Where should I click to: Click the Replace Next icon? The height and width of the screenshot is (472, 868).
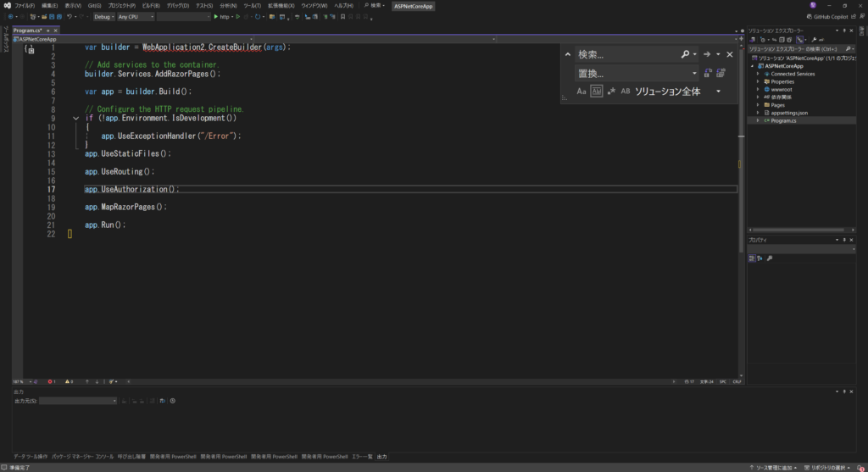[708, 73]
